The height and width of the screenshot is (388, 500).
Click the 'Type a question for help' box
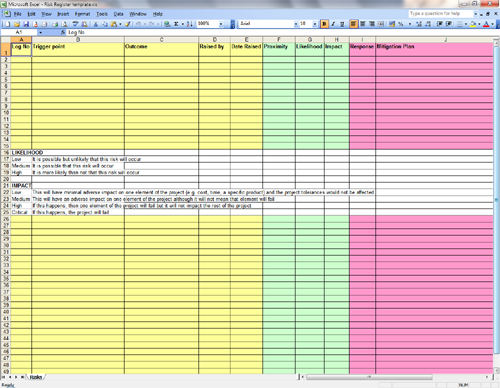coord(441,14)
